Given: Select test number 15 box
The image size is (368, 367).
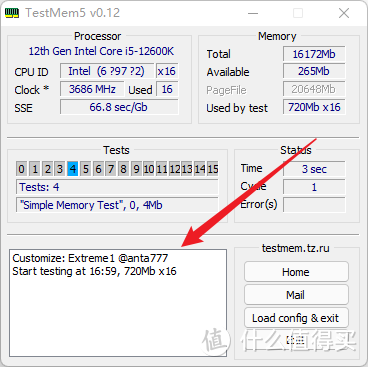Looking at the screenshot, I should [213, 169].
